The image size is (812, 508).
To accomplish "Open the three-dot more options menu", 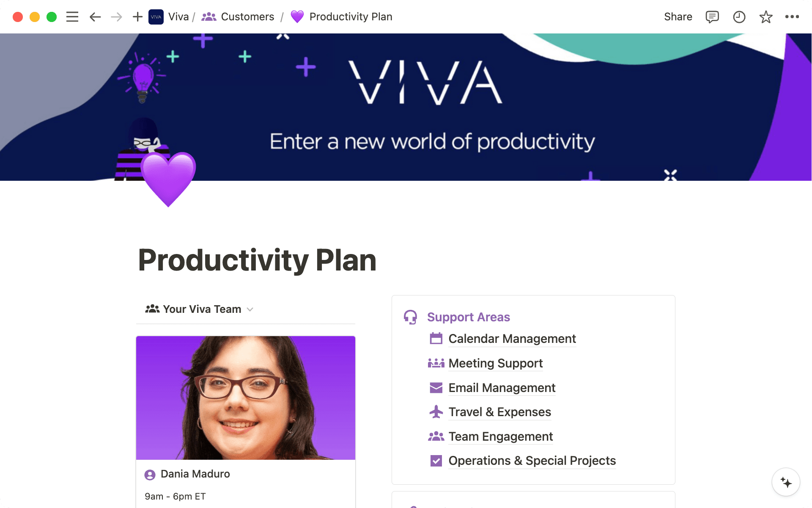I will tap(792, 17).
